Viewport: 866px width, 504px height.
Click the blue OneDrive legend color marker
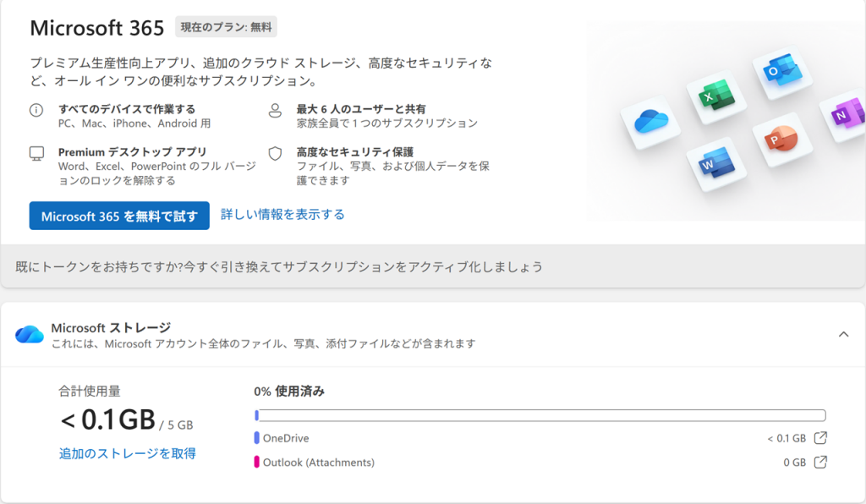pos(257,438)
